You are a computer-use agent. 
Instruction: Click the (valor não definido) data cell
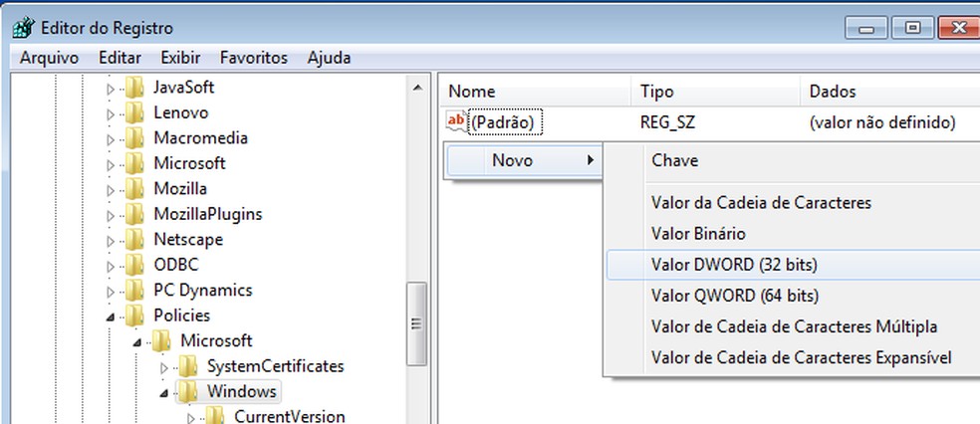(x=881, y=123)
